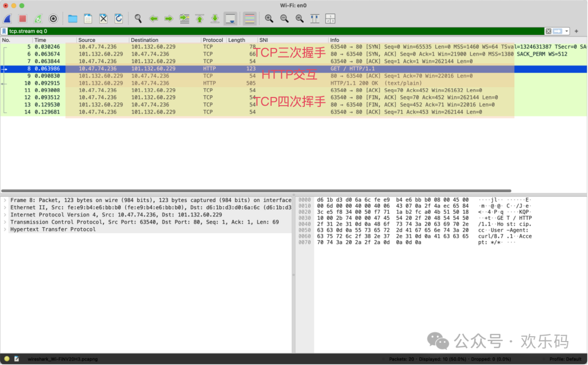The height and width of the screenshot is (365, 588).
Task: Toggle packet colorization rules
Action: click(x=250, y=19)
